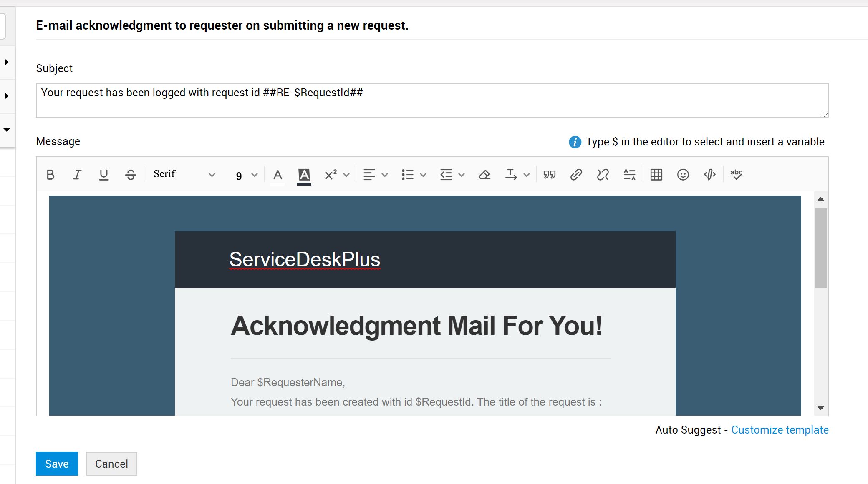Open the Customize template link

780,430
